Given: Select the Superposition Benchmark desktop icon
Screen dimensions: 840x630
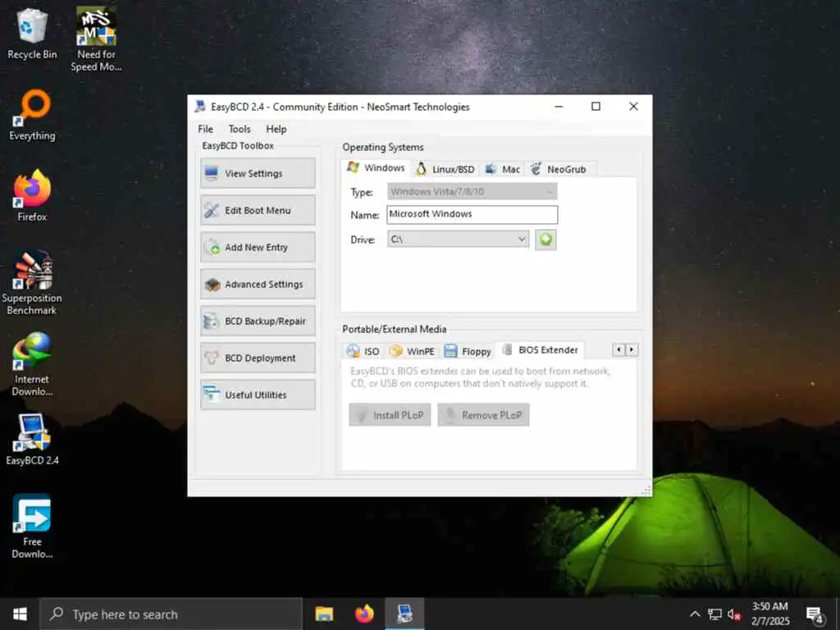Looking at the screenshot, I should (x=32, y=282).
